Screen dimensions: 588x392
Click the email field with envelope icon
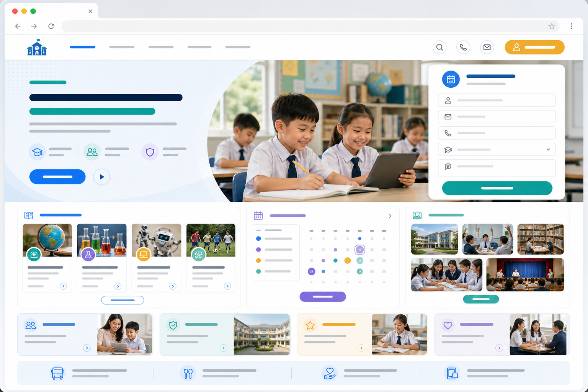[x=497, y=117]
